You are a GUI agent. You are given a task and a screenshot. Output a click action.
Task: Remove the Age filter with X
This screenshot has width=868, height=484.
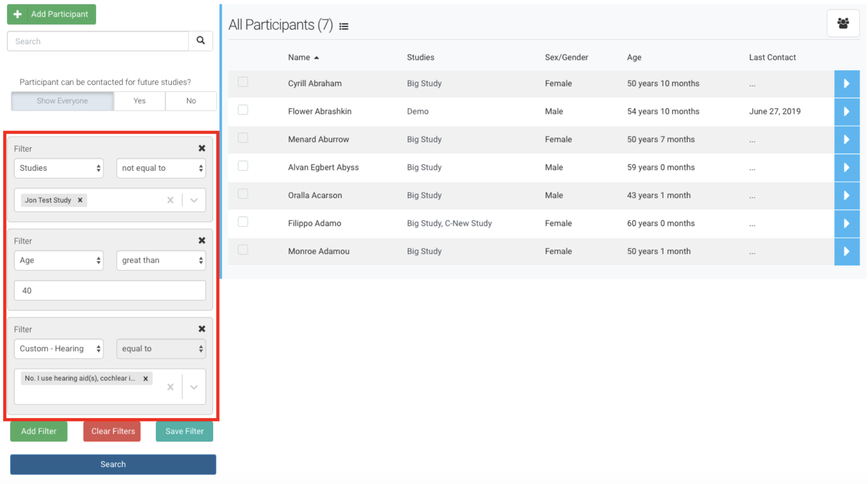pyautogui.click(x=202, y=241)
